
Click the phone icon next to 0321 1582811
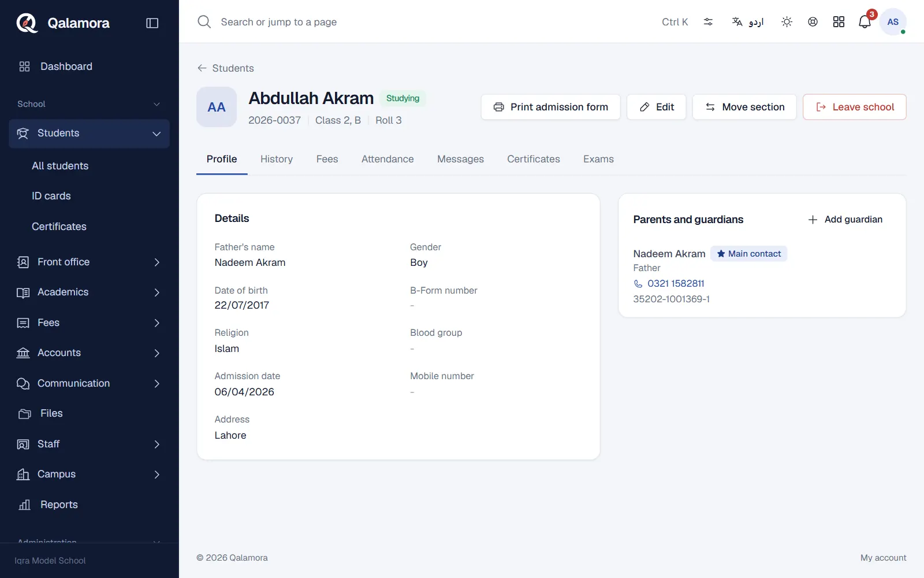click(638, 284)
